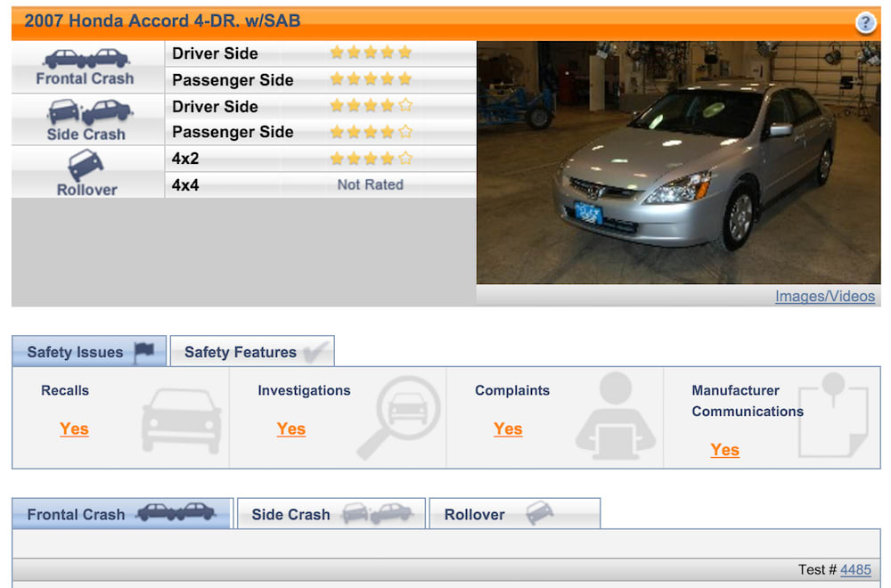Open the Complaints Yes link
Image resolution: width=891 pixels, height=588 pixels.
point(508,429)
